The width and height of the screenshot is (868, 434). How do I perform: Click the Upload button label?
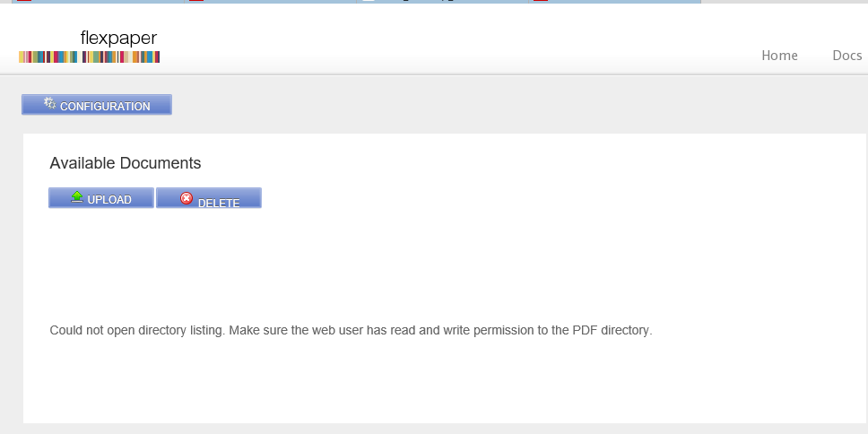point(109,200)
